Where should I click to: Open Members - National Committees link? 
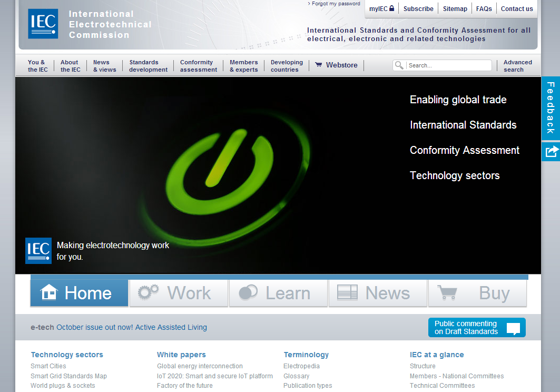click(x=457, y=376)
